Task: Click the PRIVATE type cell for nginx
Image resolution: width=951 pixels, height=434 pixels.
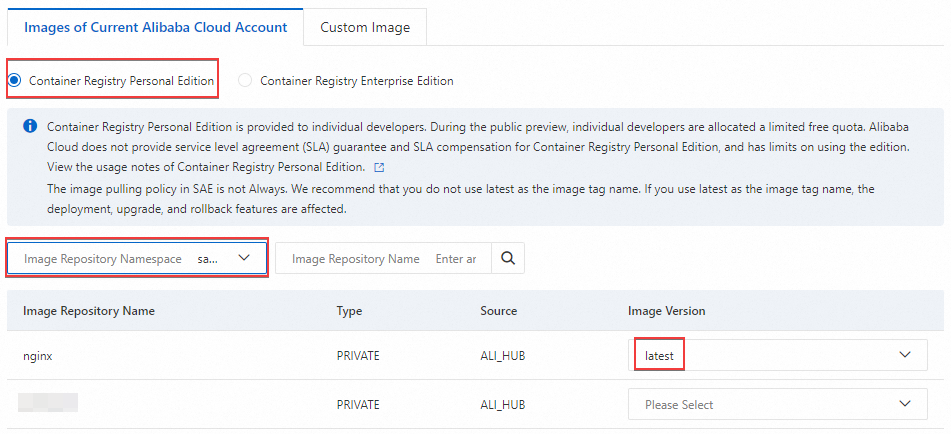Action: (x=358, y=355)
